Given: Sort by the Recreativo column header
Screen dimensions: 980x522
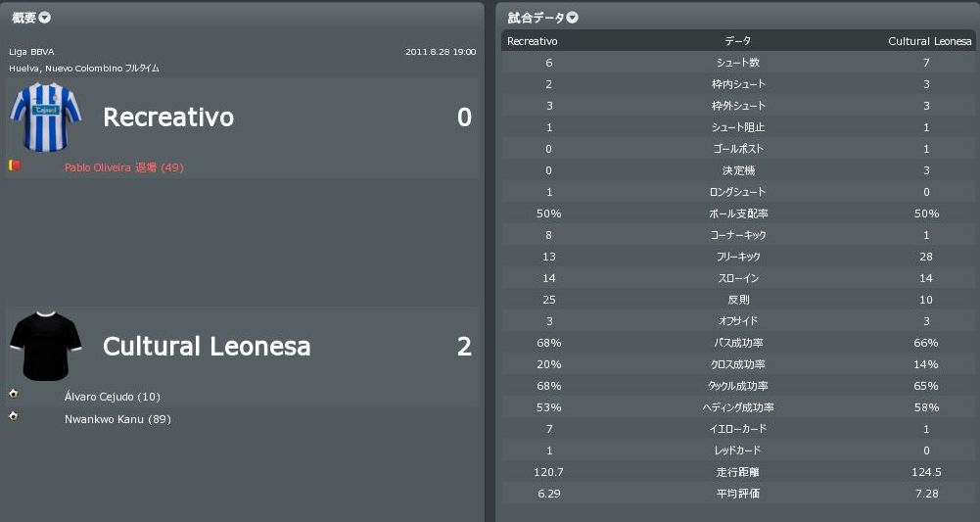Looking at the screenshot, I should tap(533, 41).
